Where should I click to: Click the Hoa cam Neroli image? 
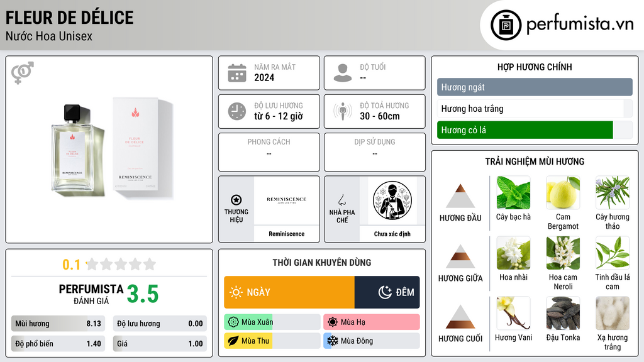click(563, 253)
